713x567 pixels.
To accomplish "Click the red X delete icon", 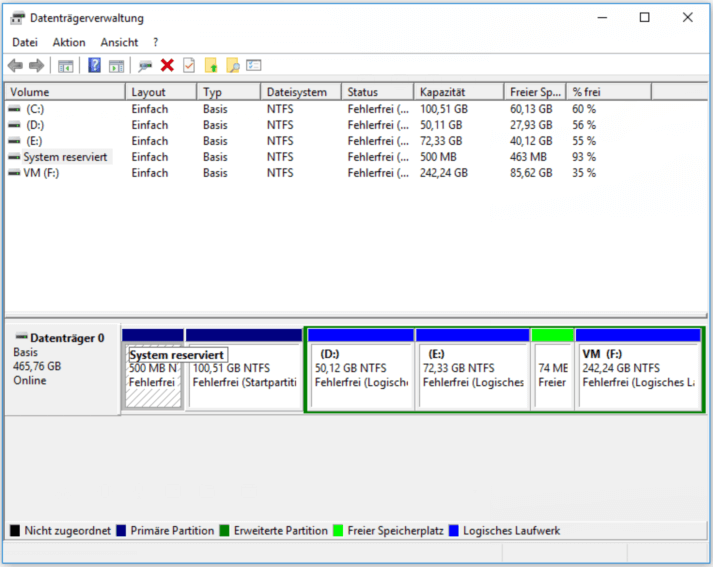I will tap(167, 65).
